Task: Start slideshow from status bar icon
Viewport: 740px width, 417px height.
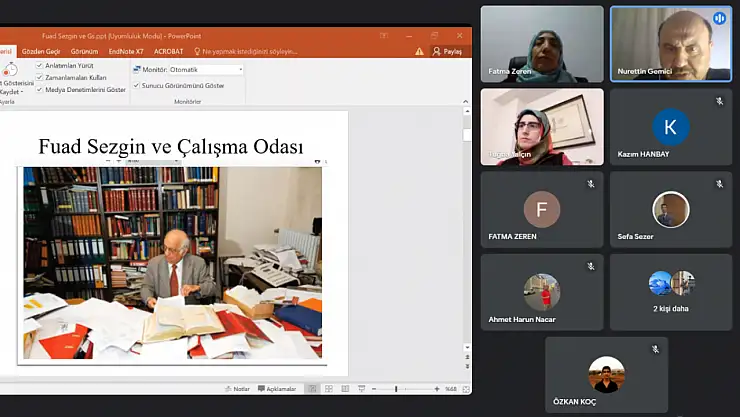Action: [358, 389]
